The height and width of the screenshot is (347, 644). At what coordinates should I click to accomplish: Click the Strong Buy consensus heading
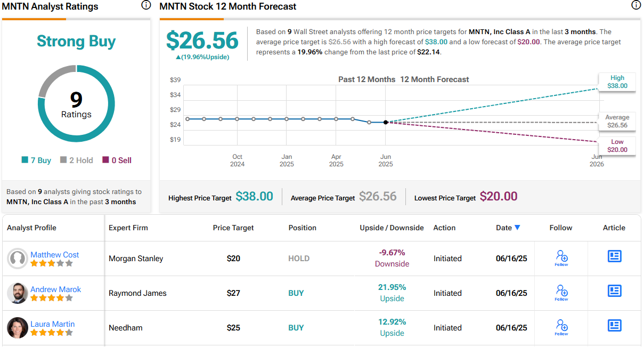[x=76, y=41]
